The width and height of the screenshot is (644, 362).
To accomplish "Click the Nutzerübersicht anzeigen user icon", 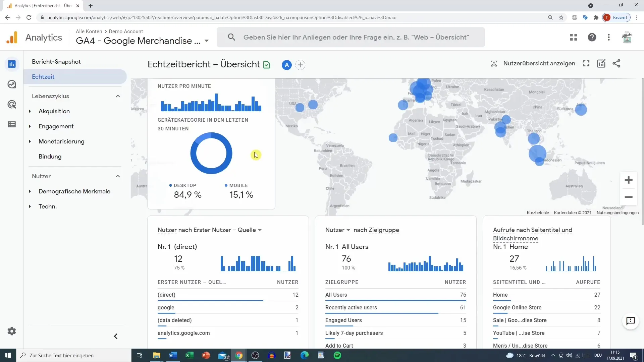I will [494, 64].
